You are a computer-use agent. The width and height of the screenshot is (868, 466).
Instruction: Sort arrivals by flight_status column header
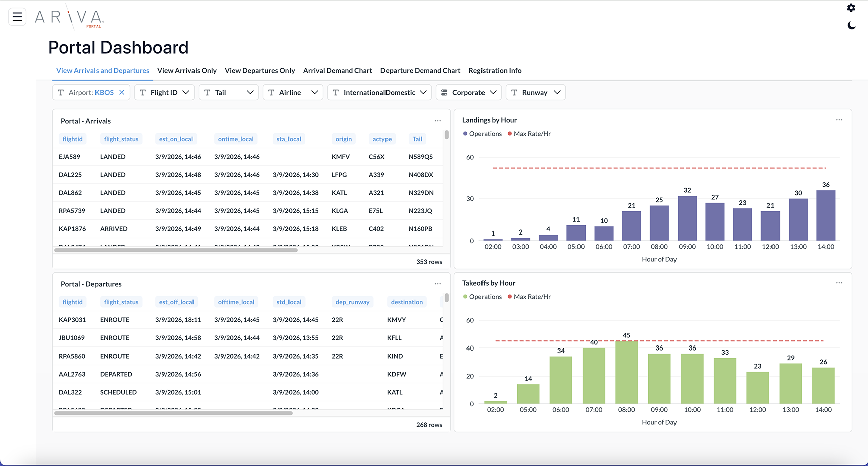click(x=121, y=139)
